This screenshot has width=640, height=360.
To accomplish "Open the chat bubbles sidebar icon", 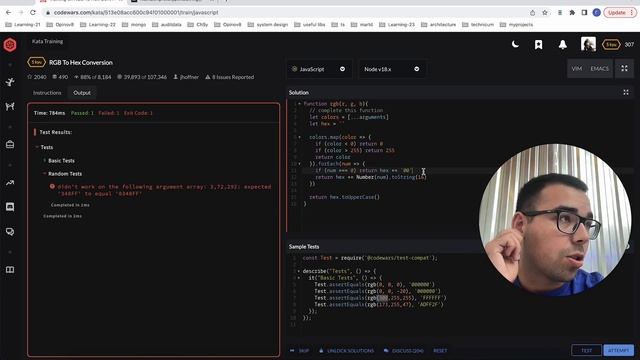I will [x=10, y=231].
